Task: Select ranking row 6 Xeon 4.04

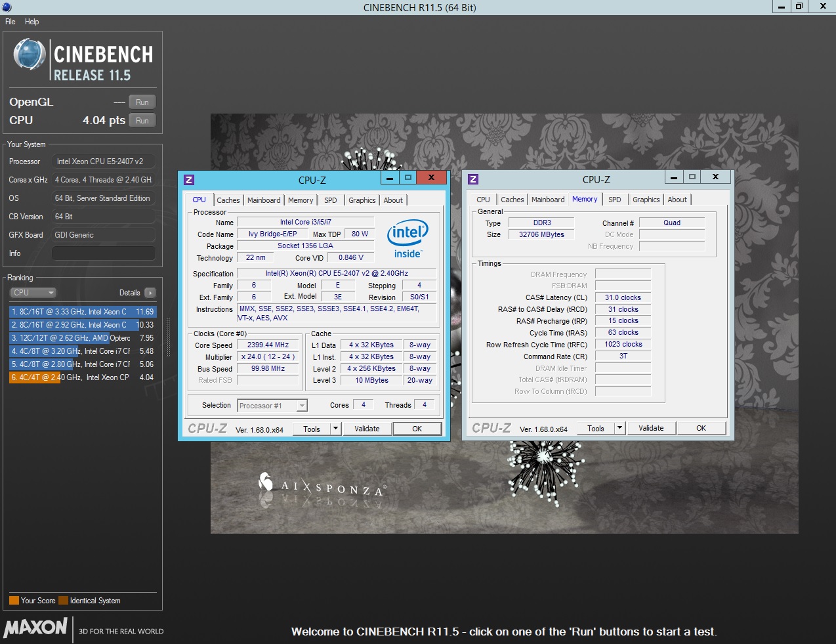Action: (x=83, y=377)
